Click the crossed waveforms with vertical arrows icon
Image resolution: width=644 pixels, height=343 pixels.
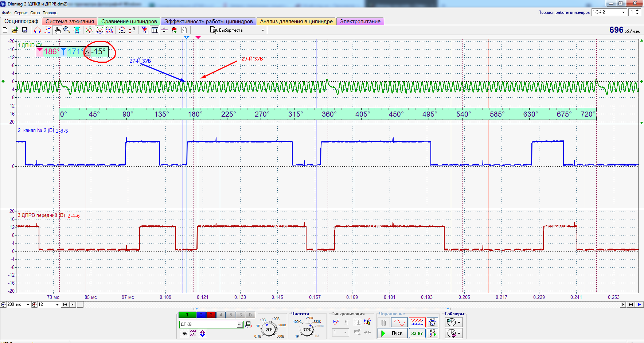(x=90, y=30)
